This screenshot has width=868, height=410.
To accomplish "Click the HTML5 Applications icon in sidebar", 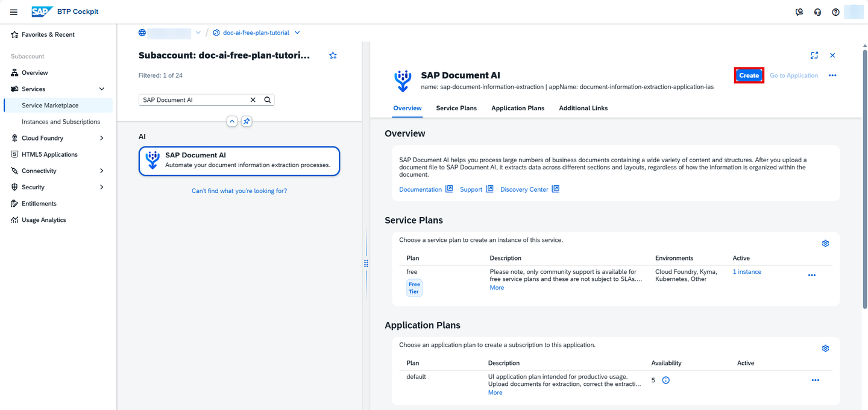I will click(x=14, y=154).
